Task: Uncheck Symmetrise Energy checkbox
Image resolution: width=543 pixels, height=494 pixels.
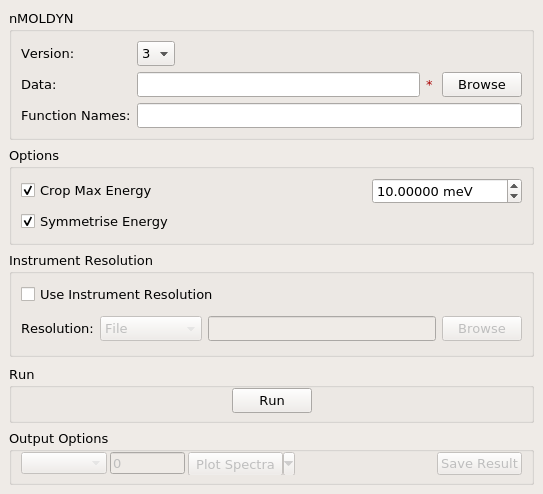Action: (x=28, y=221)
